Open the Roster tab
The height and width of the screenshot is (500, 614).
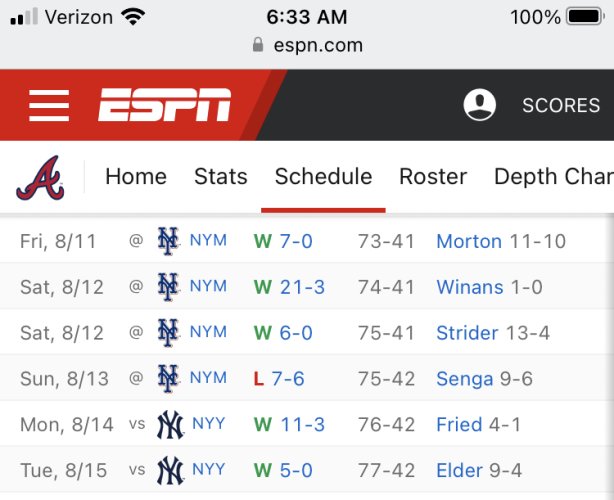(x=433, y=177)
